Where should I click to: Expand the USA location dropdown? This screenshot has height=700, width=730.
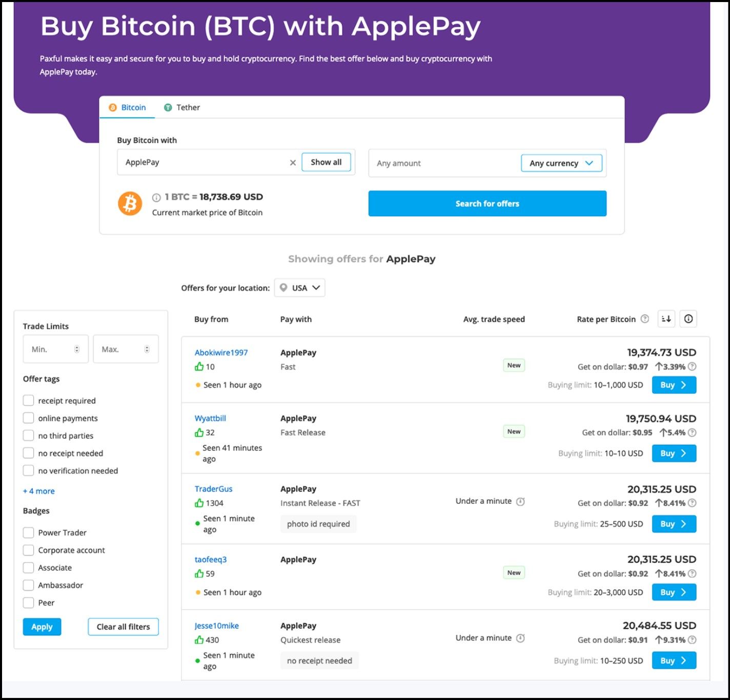pos(300,288)
